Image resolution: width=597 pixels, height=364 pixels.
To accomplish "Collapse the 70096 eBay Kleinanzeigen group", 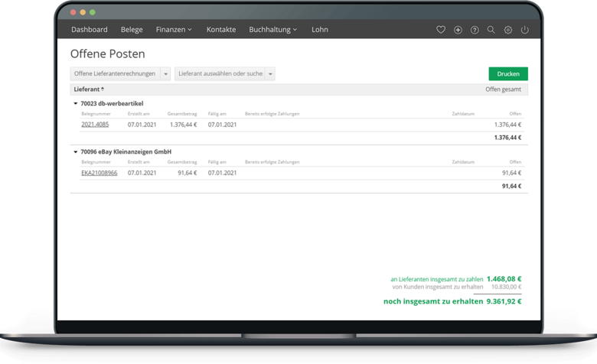I will [76, 152].
